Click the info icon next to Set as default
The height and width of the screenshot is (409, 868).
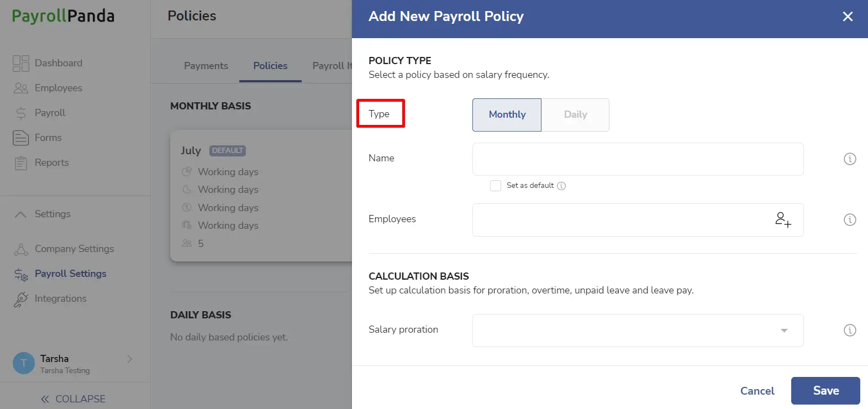(x=561, y=186)
